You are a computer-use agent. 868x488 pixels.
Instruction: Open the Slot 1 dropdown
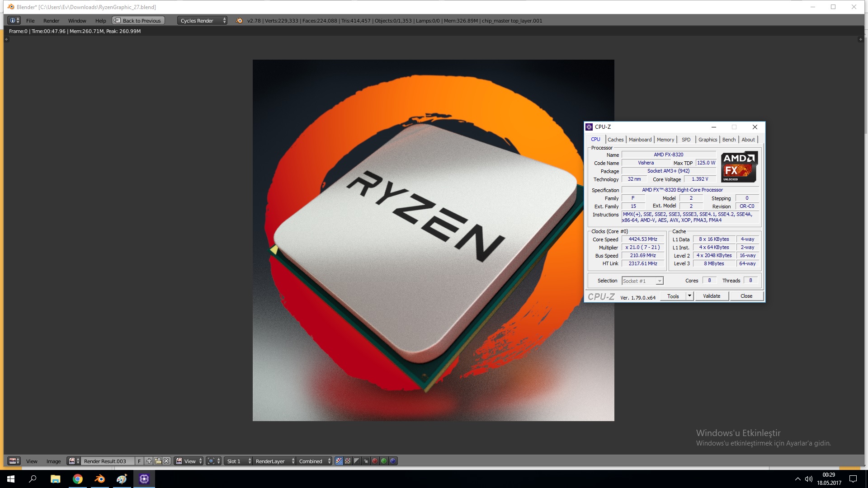click(x=239, y=461)
